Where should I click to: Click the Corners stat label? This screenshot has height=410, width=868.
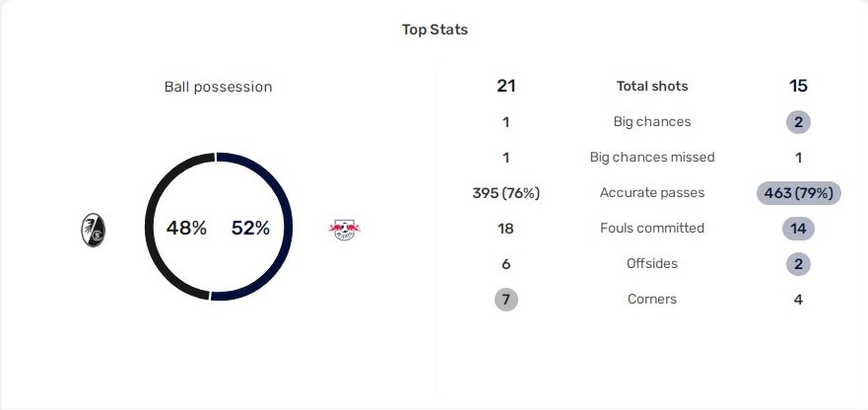tap(652, 300)
